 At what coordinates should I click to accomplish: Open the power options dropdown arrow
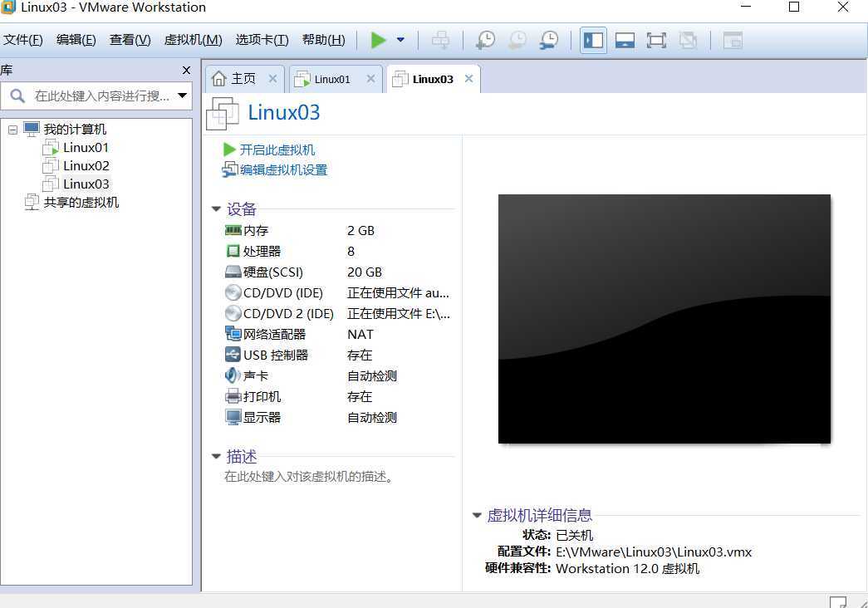tap(401, 40)
